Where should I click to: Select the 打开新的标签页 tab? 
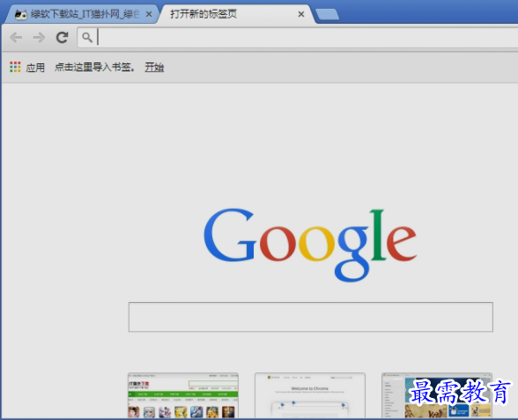point(236,14)
